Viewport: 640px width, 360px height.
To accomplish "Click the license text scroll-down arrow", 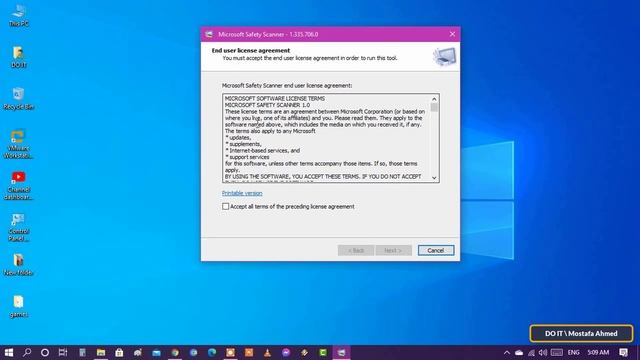I will (434, 178).
